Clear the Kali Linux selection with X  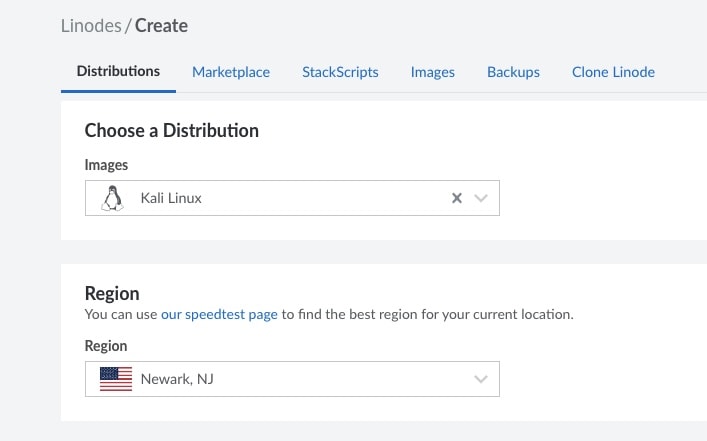point(457,198)
